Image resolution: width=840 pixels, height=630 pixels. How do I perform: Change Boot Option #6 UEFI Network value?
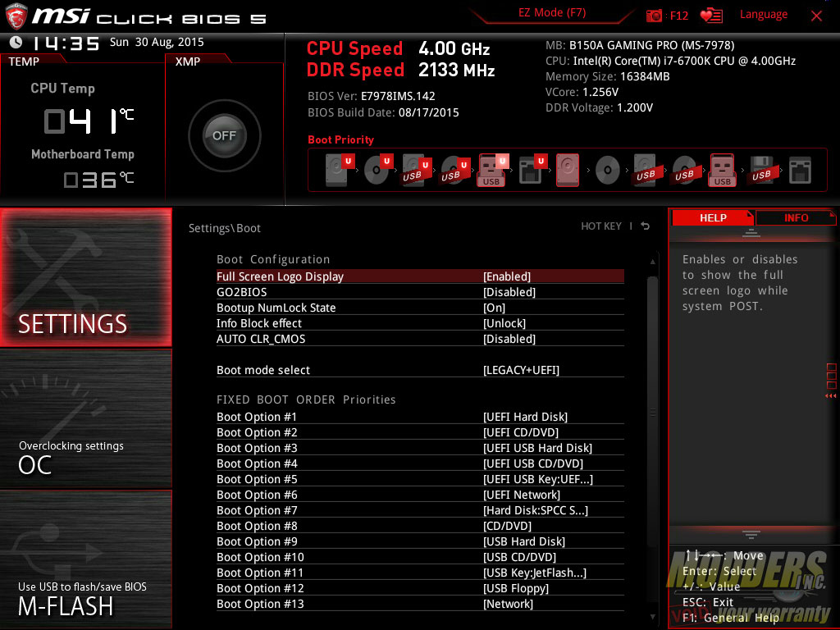point(522,495)
